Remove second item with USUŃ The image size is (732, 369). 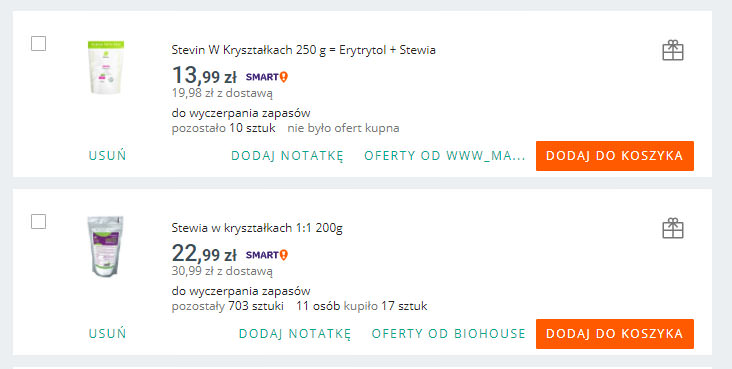[107, 334]
